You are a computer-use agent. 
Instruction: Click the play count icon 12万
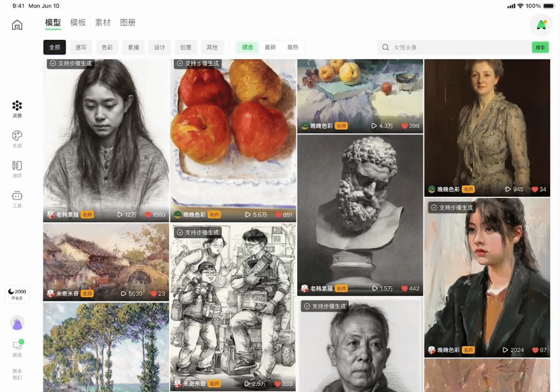pos(120,214)
